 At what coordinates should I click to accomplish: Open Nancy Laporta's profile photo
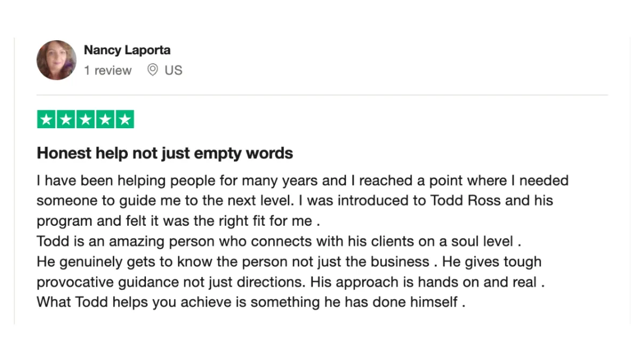click(x=56, y=60)
